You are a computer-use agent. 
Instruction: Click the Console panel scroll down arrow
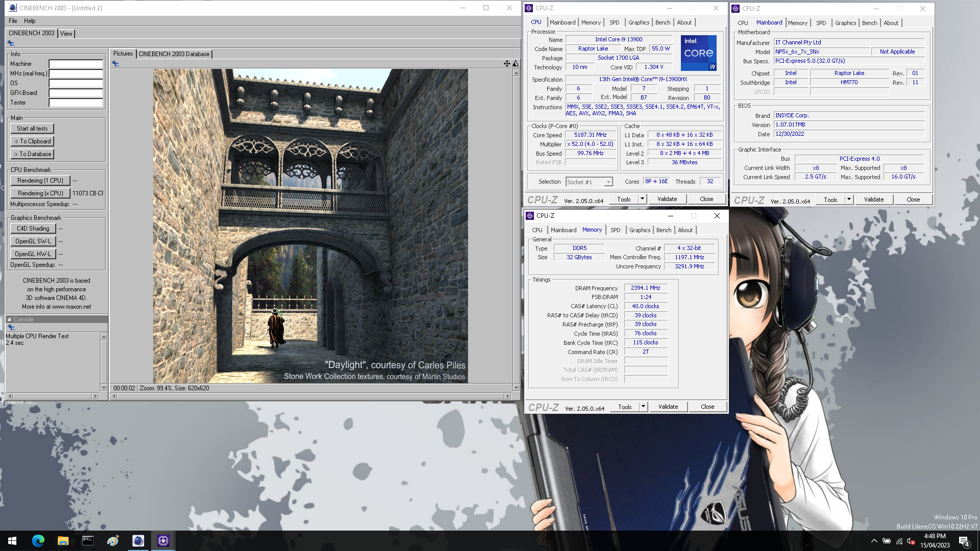point(104,388)
